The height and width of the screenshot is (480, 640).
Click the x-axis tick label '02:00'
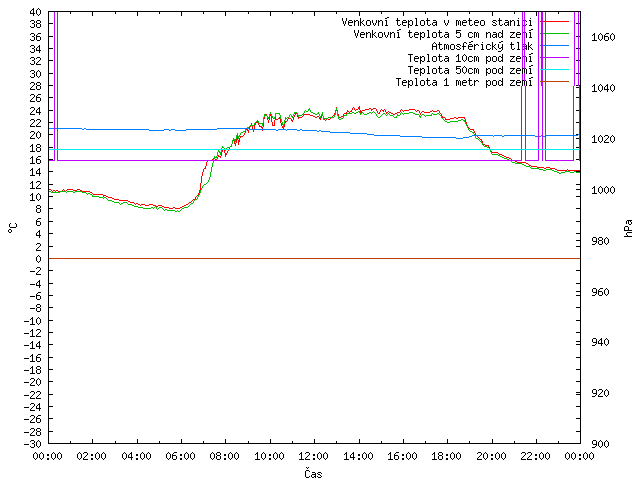[x=91, y=456]
